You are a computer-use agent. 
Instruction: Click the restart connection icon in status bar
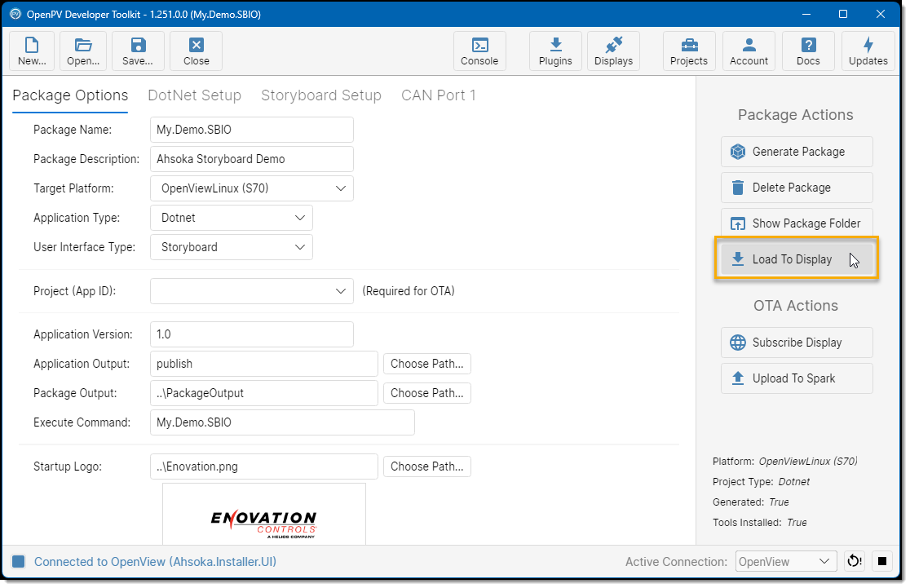[x=855, y=561]
